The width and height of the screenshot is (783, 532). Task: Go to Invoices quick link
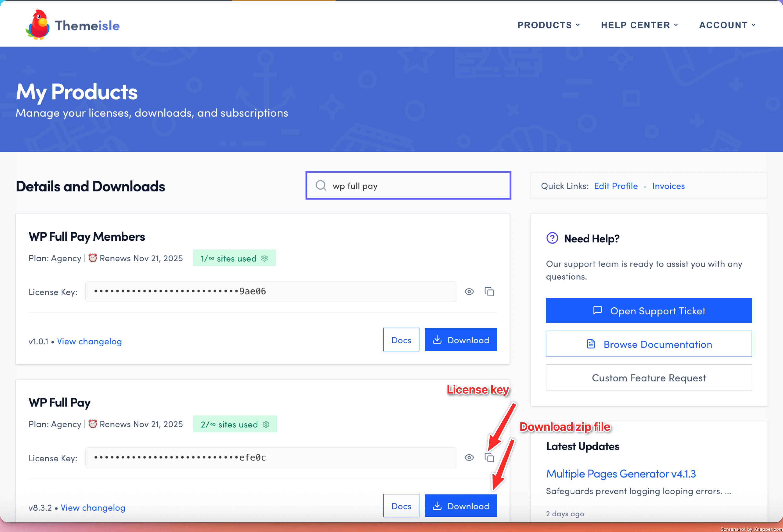coord(668,186)
